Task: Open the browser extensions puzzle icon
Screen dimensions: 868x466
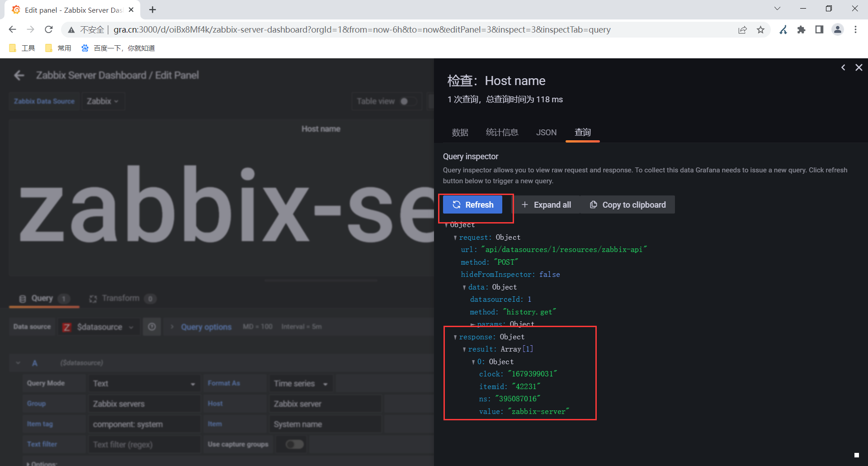Action: 801,30
